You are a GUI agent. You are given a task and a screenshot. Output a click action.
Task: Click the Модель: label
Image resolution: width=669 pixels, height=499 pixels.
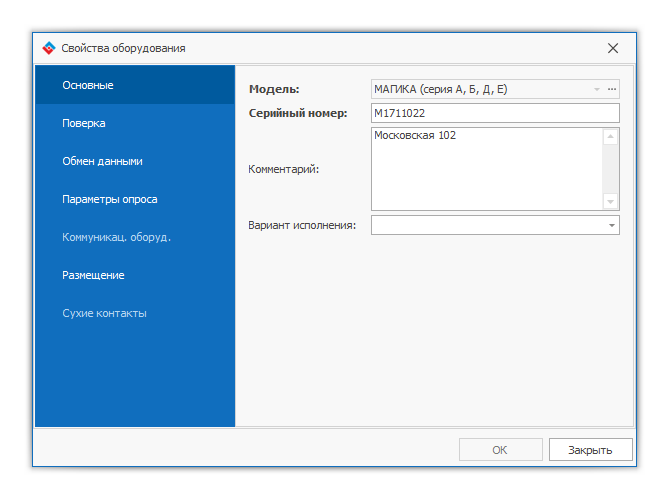(274, 89)
